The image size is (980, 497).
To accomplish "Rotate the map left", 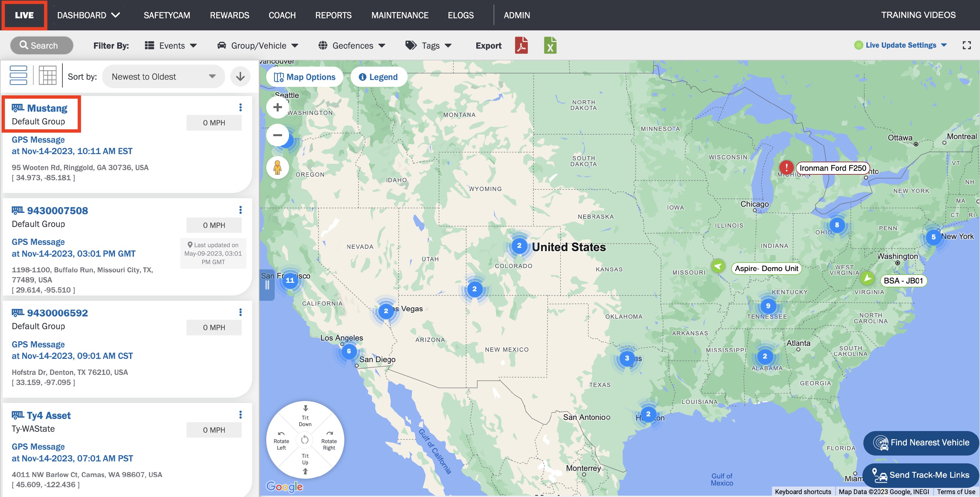I will click(x=281, y=441).
